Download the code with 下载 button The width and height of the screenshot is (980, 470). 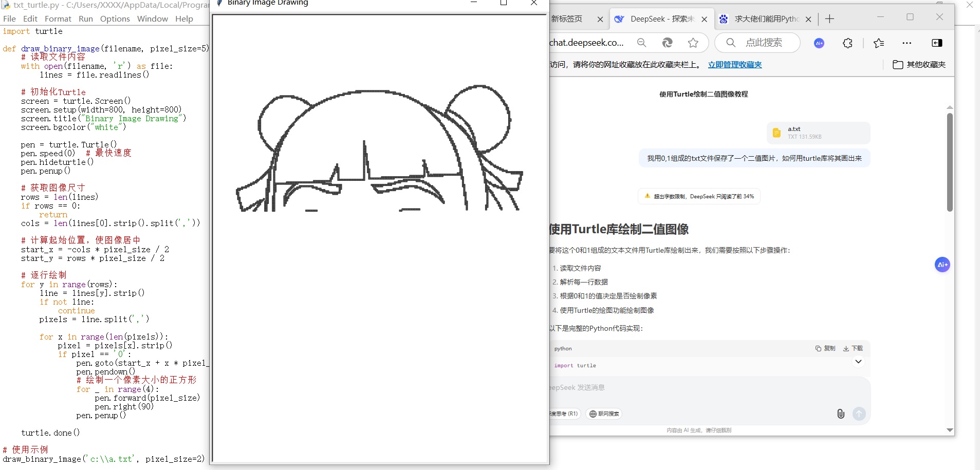coord(853,348)
